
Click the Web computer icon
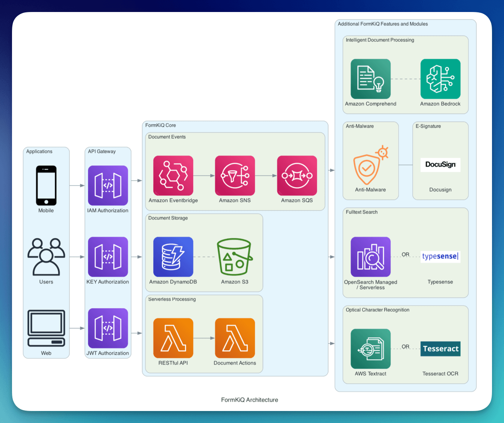click(x=46, y=328)
